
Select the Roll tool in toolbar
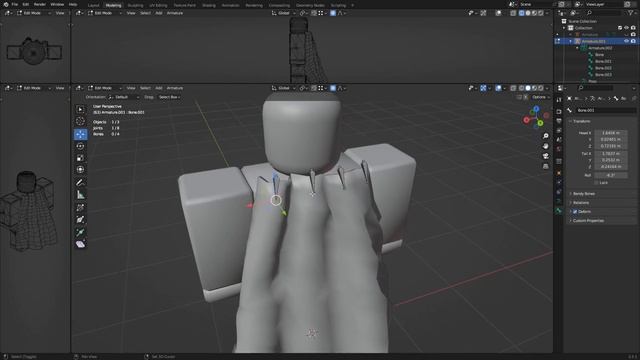point(80,208)
